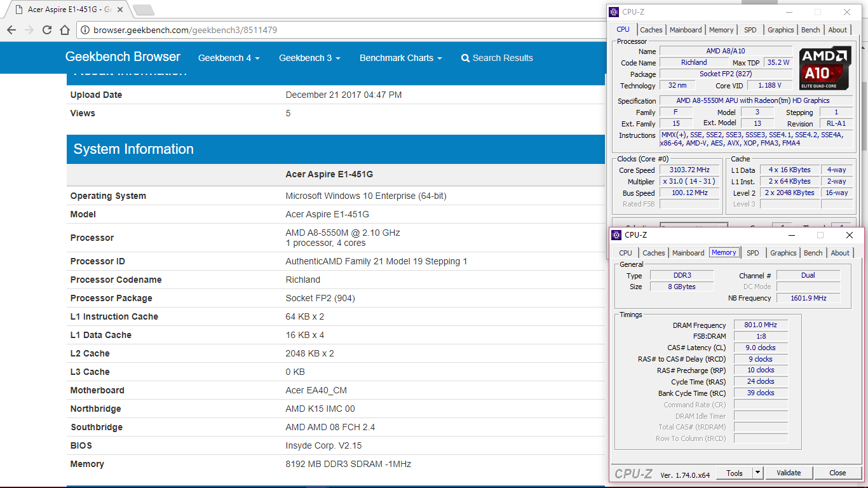
Task: Select Graphics tab in front CPU-Z window
Action: 783,253
